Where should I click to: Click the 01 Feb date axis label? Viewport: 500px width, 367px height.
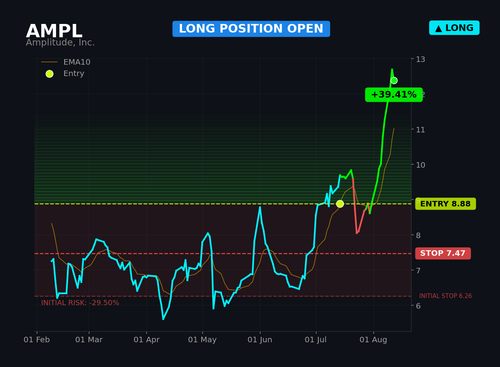click(x=37, y=340)
